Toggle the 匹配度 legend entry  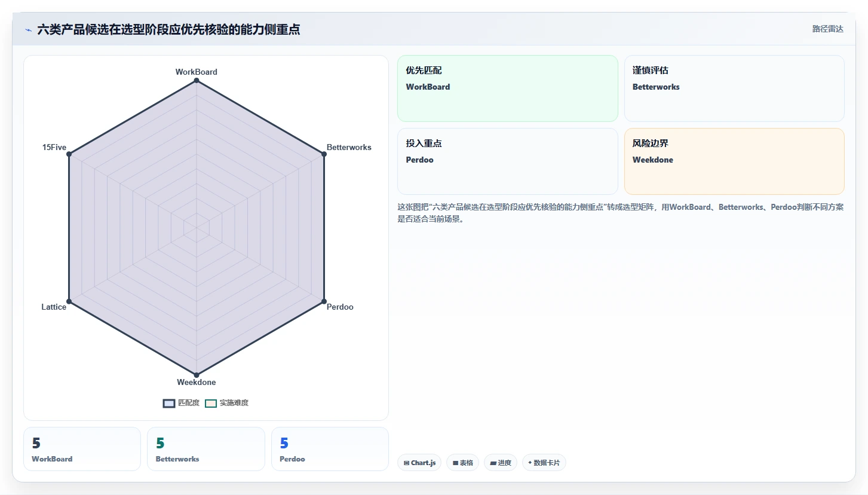click(181, 403)
